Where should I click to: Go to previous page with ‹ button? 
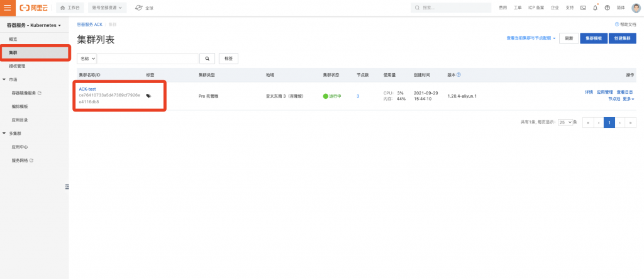pyautogui.click(x=599, y=122)
